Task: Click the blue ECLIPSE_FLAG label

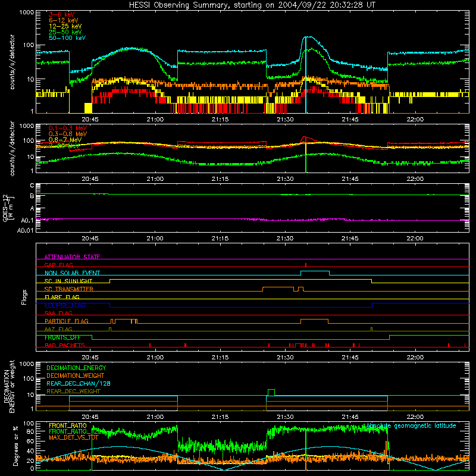Action: tap(65, 305)
